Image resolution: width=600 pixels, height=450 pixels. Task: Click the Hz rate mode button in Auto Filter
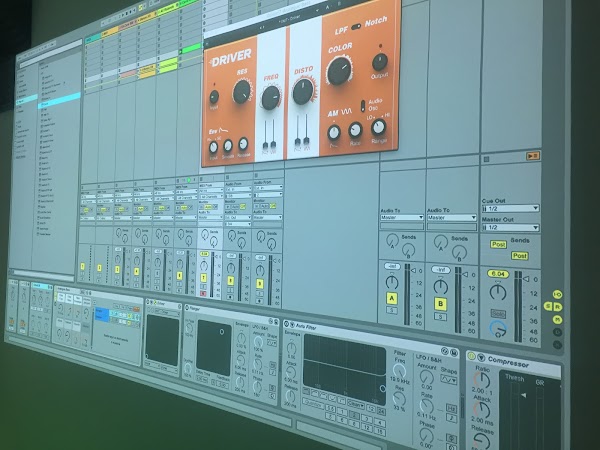[x=451, y=408]
